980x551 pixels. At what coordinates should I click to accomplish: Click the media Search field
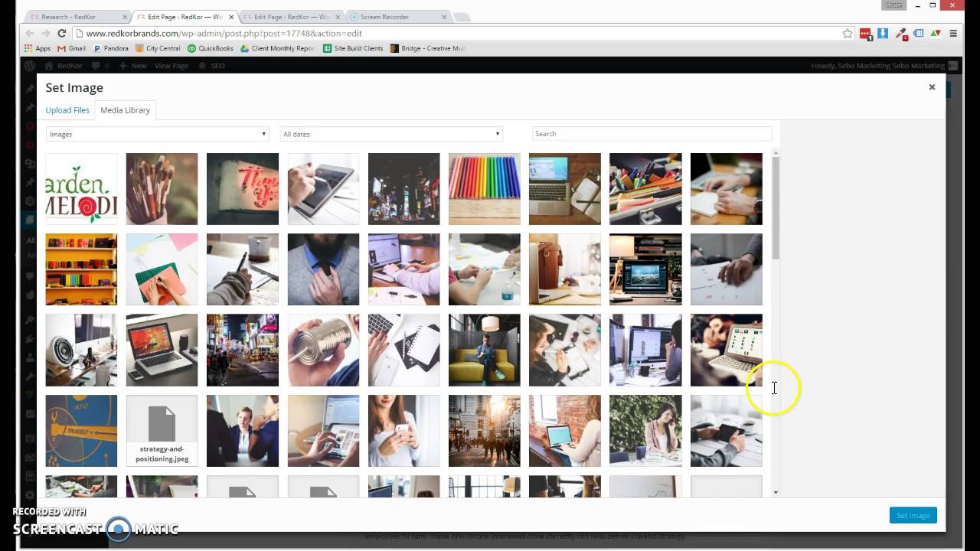click(x=652, y=134)
